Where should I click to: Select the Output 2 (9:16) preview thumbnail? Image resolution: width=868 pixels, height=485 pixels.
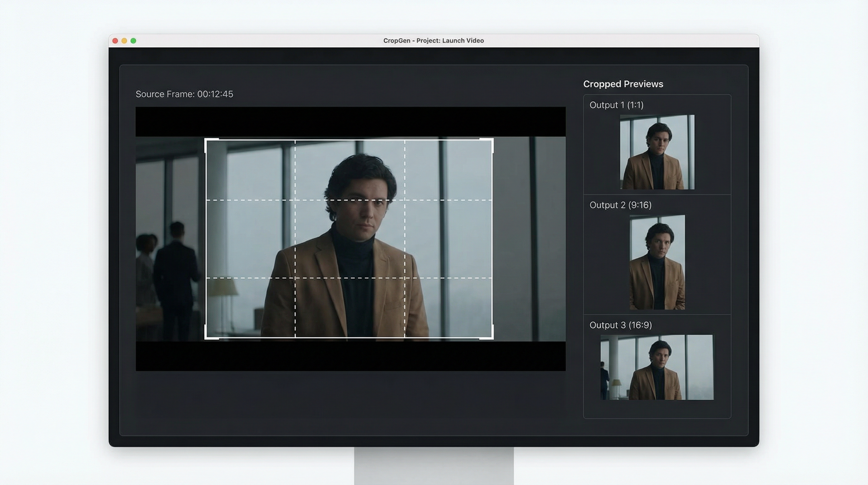point(657,262)
